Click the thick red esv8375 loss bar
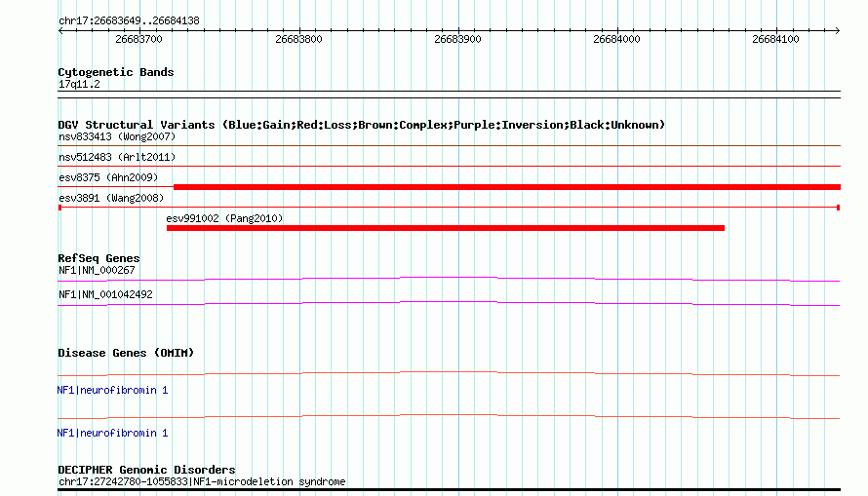 tap(507, 187)
